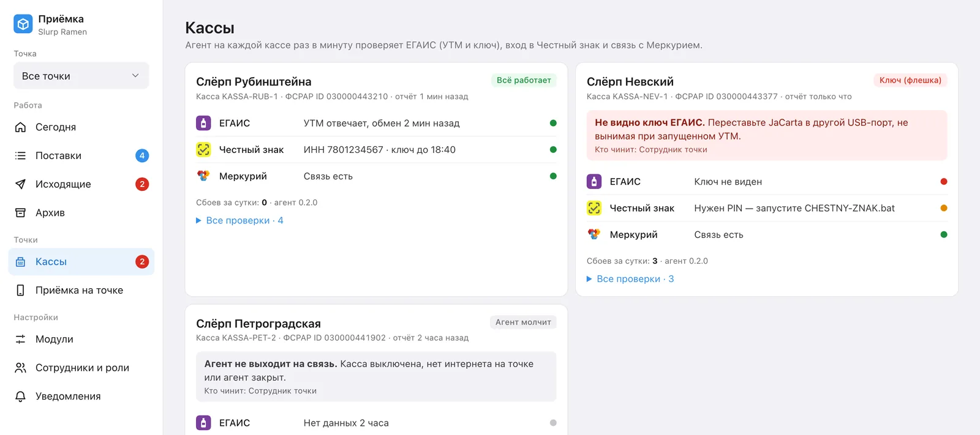
Task: Open the Поставки section
Action: click(x=81, y=155)
